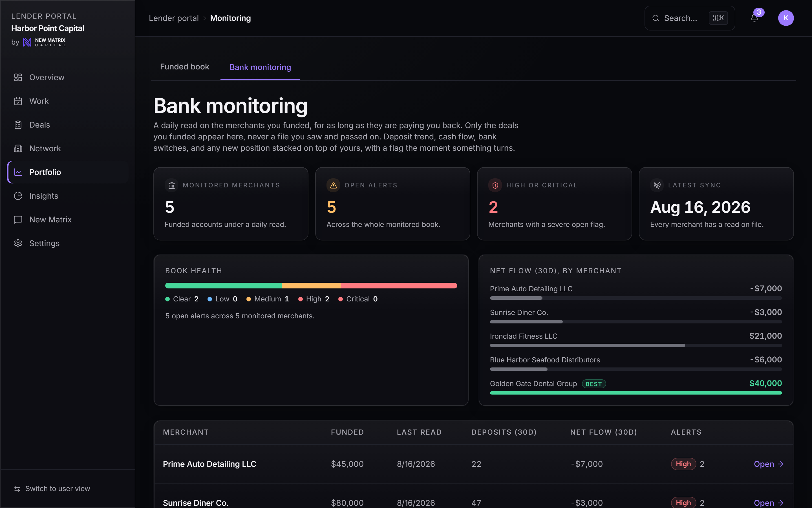Image resolution: width=812 pixels, height=508 pixels.
Task: Click the Low 0 legend item
Action: pos(222,299)
